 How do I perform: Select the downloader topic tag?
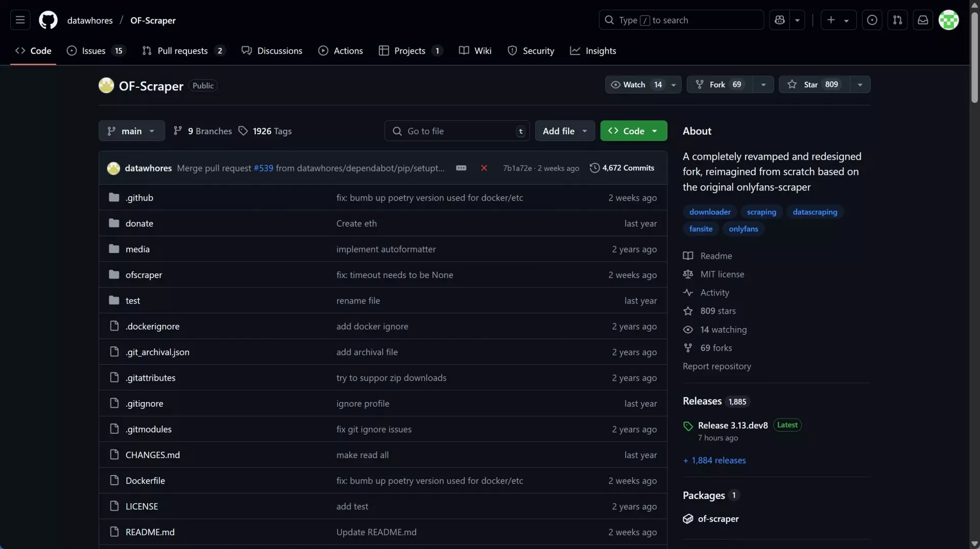click(x=709, y=212)
